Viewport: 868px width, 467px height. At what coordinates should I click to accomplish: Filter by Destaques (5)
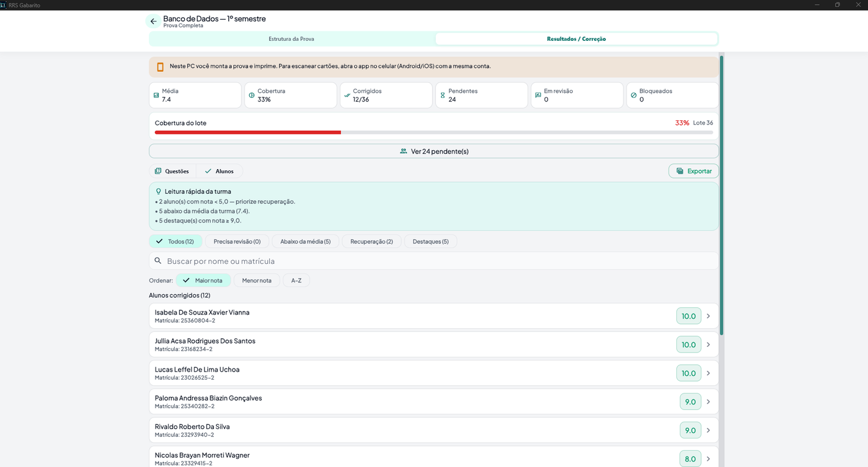[430, 242]
